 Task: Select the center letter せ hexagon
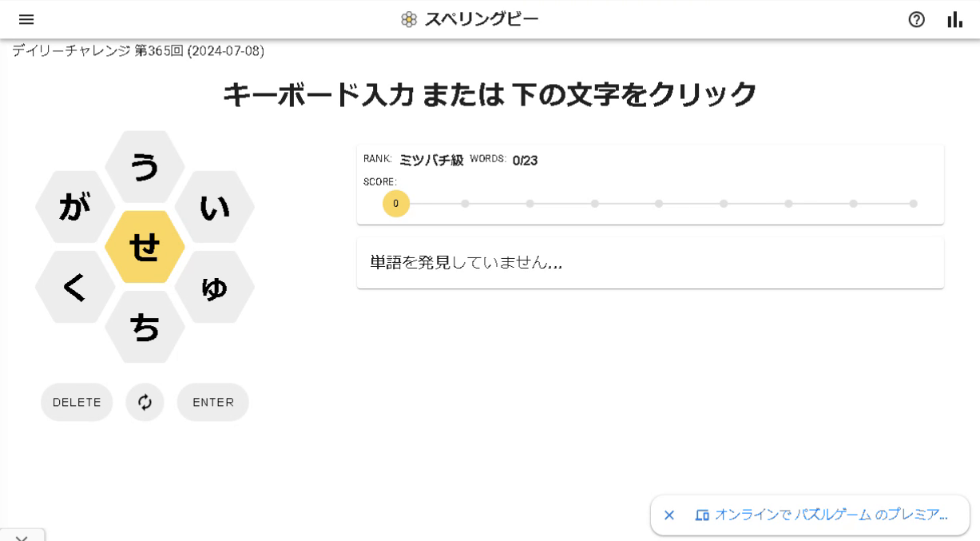click(145, 246)
